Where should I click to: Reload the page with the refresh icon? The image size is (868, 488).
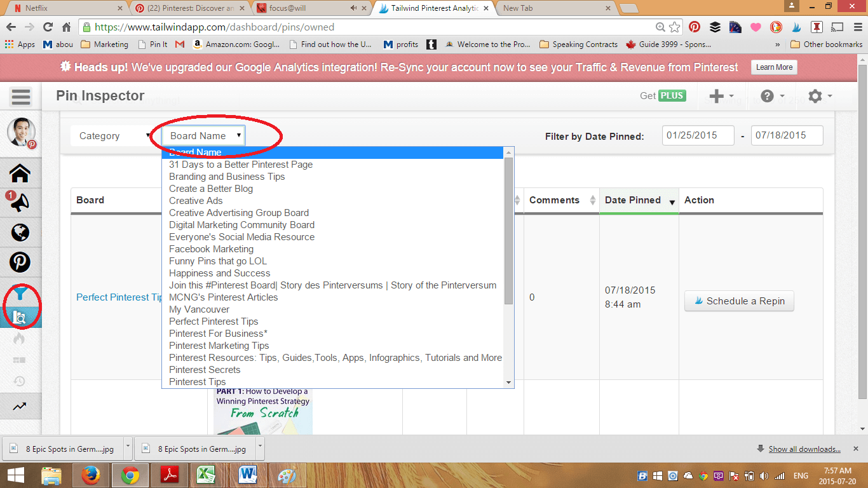[48, 27]
